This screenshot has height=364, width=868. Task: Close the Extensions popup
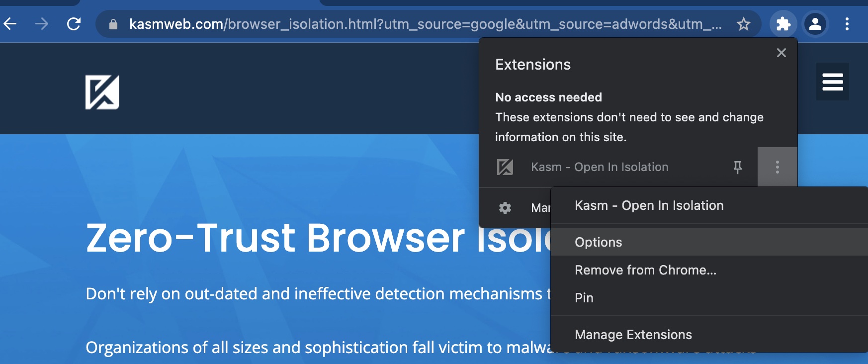coord(781,53)
